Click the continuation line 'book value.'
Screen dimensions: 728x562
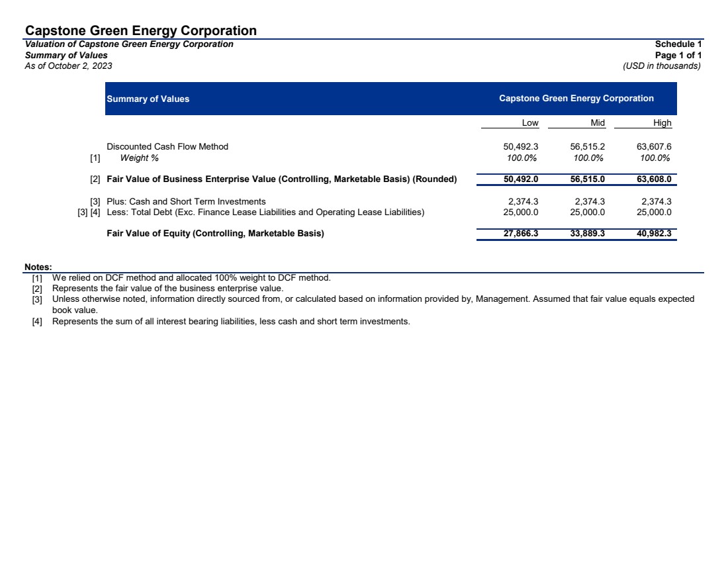coord(75,310)
